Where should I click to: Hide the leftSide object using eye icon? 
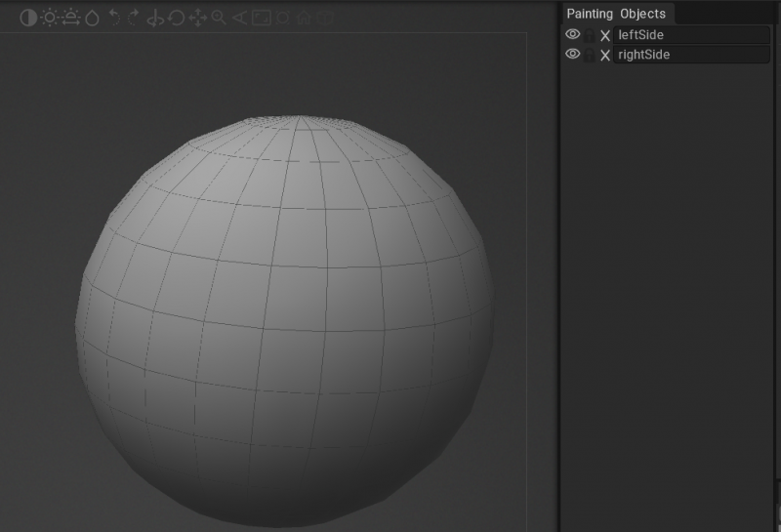click(573, 35)
